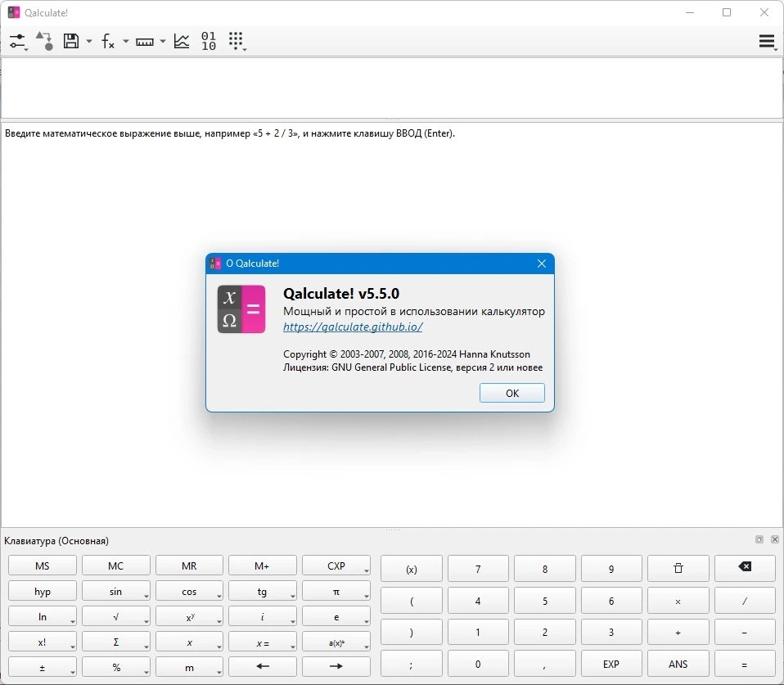Click the semicolon key

point(412,664)
